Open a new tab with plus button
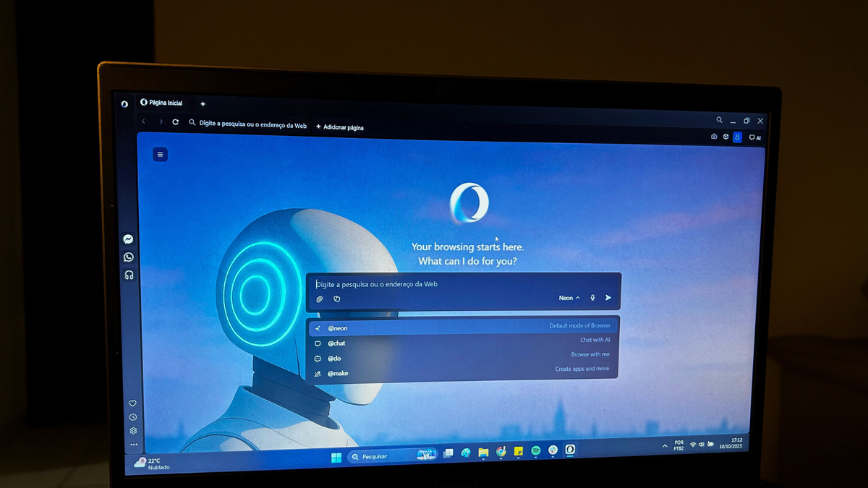 click(x=203, y=104)
